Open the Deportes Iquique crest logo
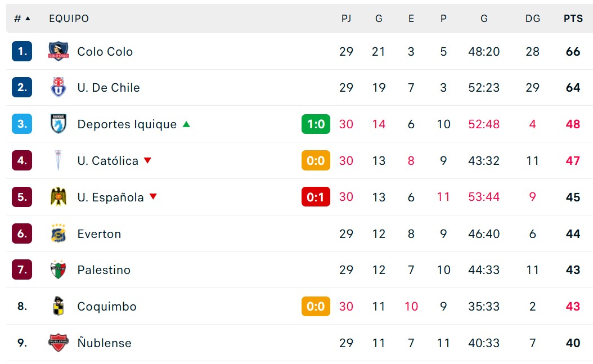Screen dimensions: 593x364 tap(59, 124)
